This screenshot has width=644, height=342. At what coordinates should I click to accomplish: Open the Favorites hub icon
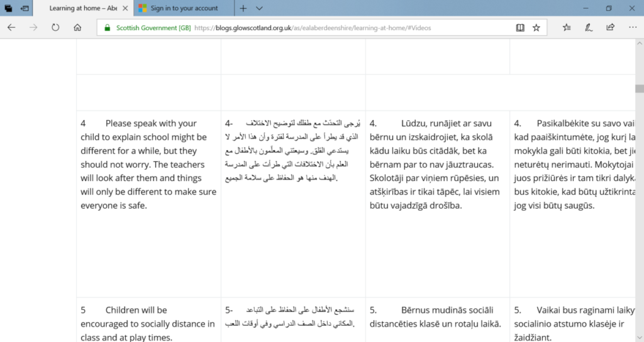(x=567, y=28)
